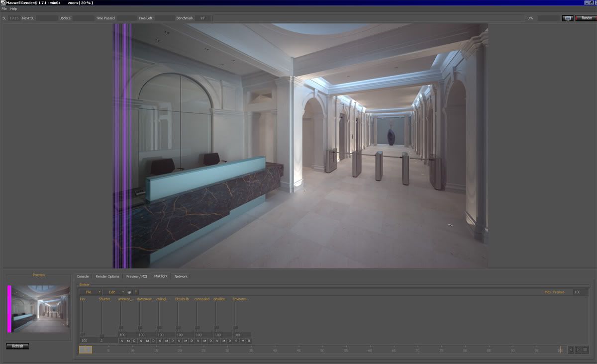Play the Multilight timeline animation
The height and width of the screenshot is (364, 597).
pos(578,350)
